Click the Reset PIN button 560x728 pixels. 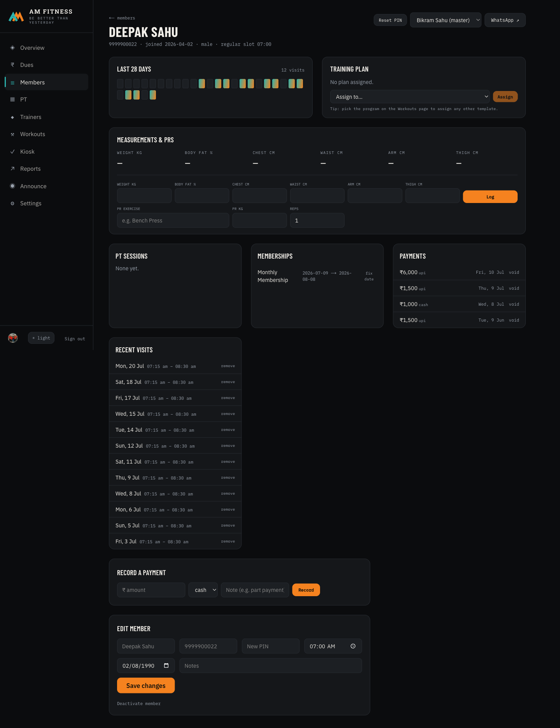click(390, 20)
